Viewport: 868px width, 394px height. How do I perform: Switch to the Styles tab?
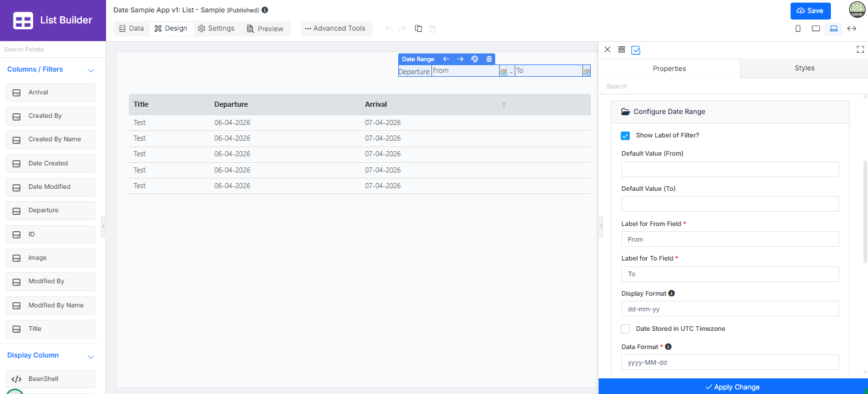pos(804,68)
